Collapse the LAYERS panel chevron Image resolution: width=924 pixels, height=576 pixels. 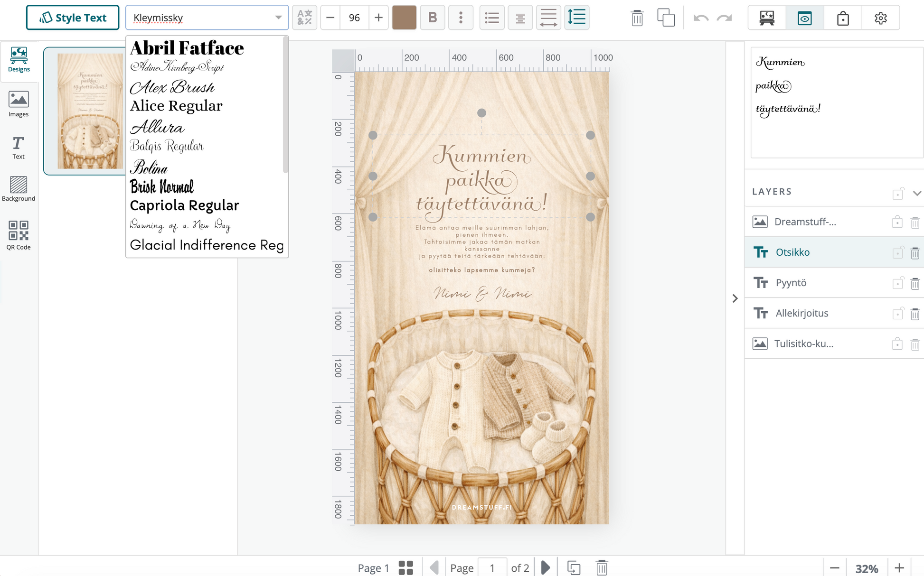point(917,193)
